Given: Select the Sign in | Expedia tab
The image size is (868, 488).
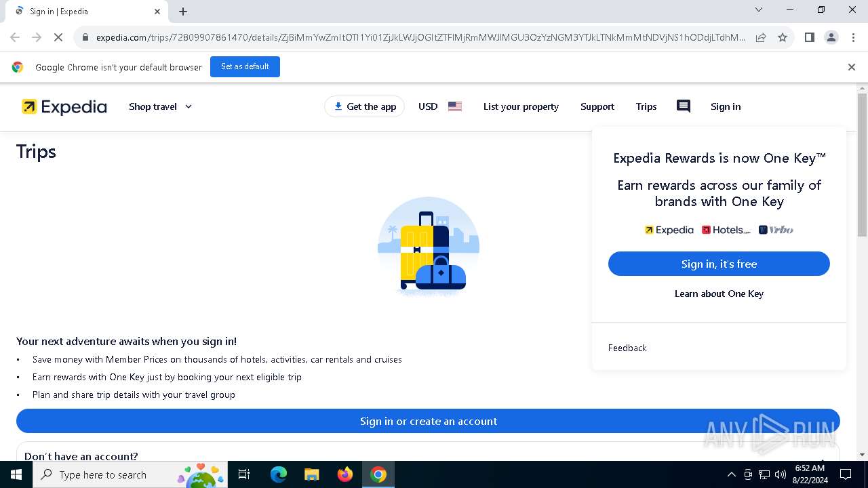Looking at the screenshot, I should tap(85, 12).
